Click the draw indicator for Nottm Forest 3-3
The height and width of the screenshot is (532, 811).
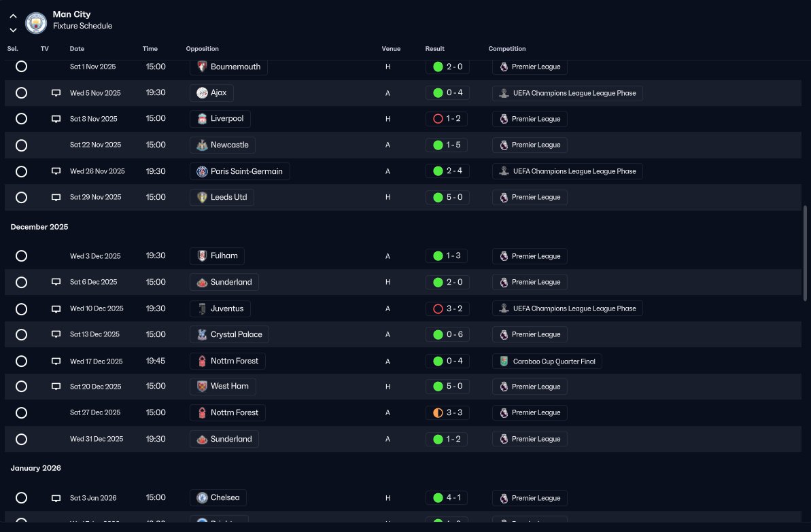coord(438,412)
